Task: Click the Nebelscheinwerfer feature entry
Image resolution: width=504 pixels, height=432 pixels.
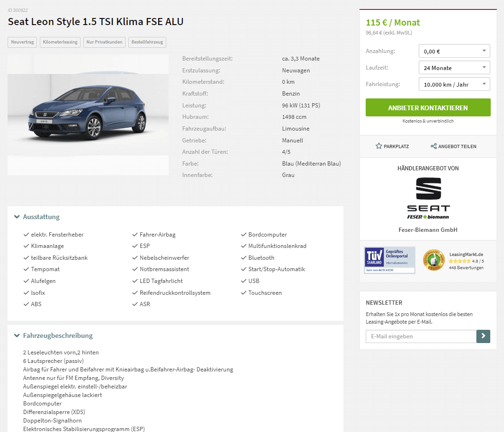Action: pos(164,257)
